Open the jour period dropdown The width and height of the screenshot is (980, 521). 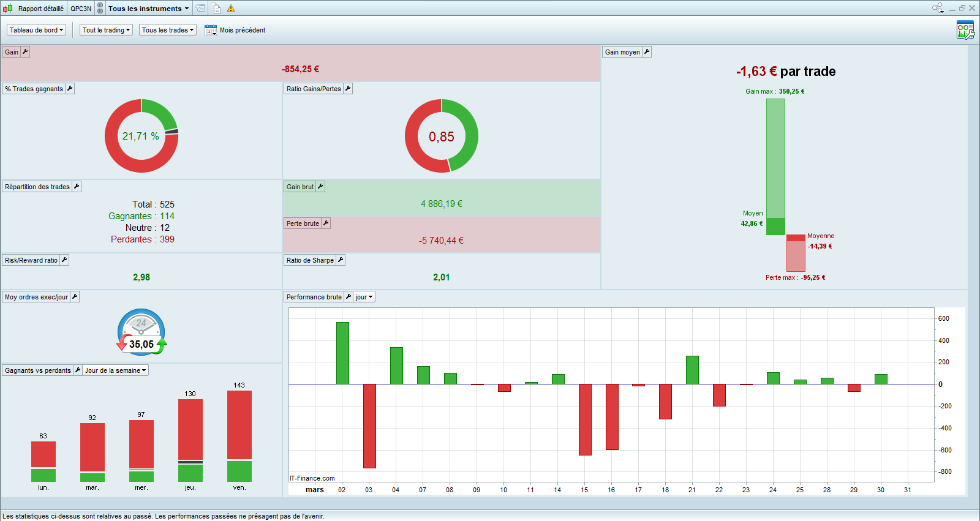point(364,297)
